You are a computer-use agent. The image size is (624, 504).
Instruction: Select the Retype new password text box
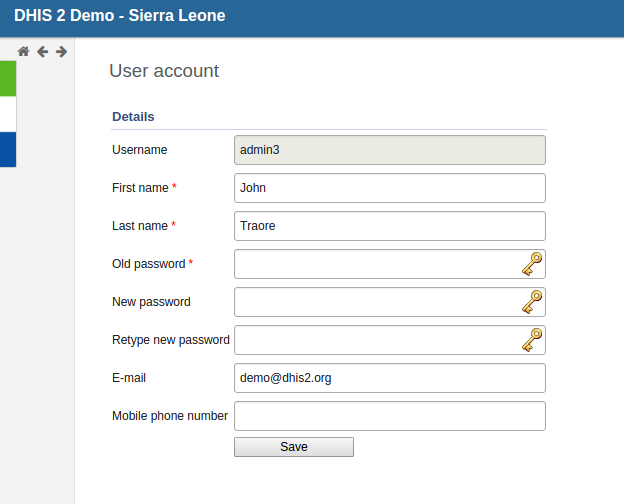375,340
